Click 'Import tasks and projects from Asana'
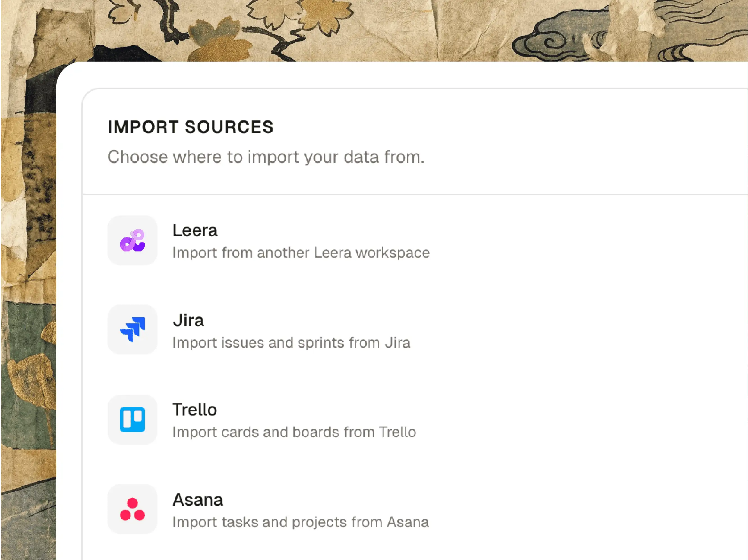 [300, 522]
